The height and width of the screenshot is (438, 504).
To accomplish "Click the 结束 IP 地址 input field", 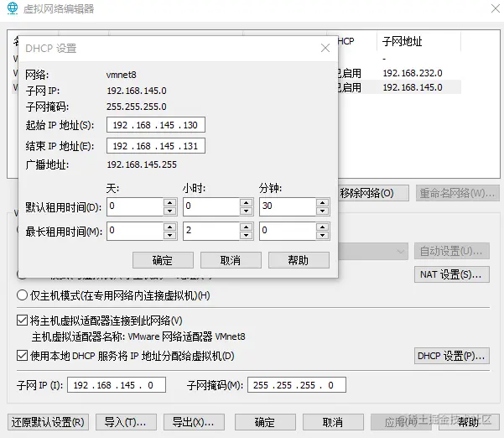I will (156, 146).
